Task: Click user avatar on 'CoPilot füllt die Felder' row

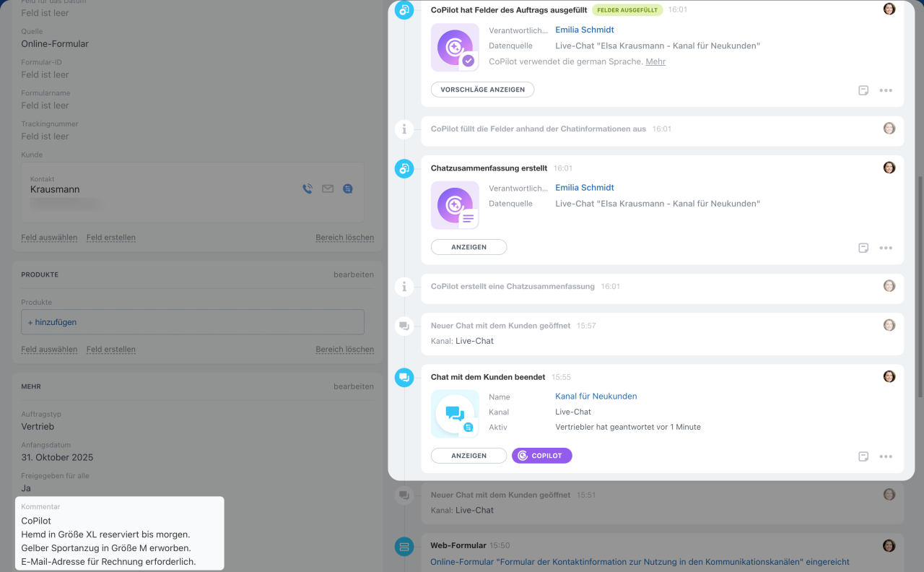Action: point(889,128)
